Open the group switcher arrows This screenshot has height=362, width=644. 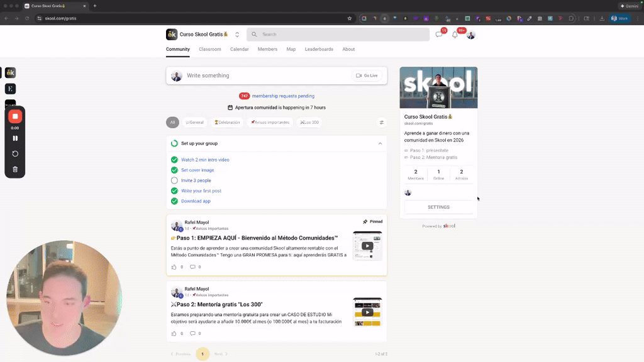pos(237,35)
